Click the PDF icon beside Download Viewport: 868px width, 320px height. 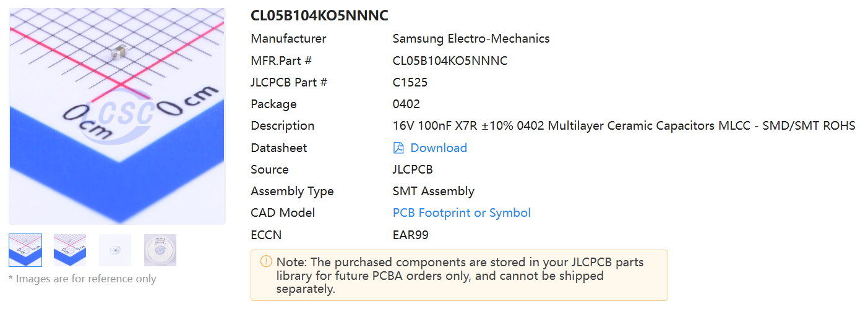click(x=399, y=148)
